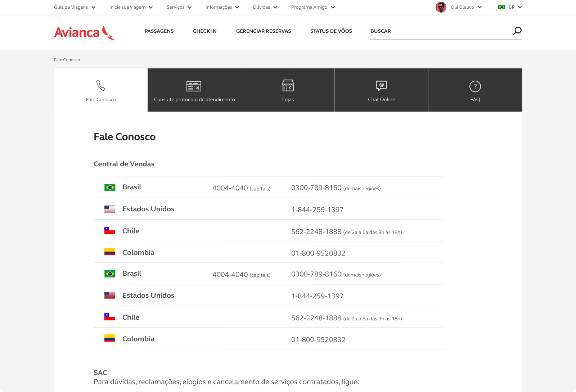Screen dimensions: 576x392
Task: Click the Fale Conosco breadcrumb link
Action: (67, 60)
